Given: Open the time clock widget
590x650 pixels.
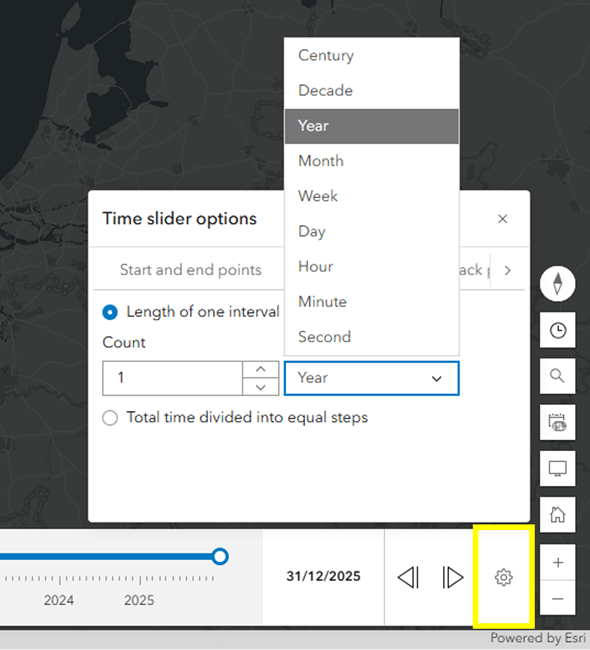Looking at the screenshot, I should pos(557,330).
